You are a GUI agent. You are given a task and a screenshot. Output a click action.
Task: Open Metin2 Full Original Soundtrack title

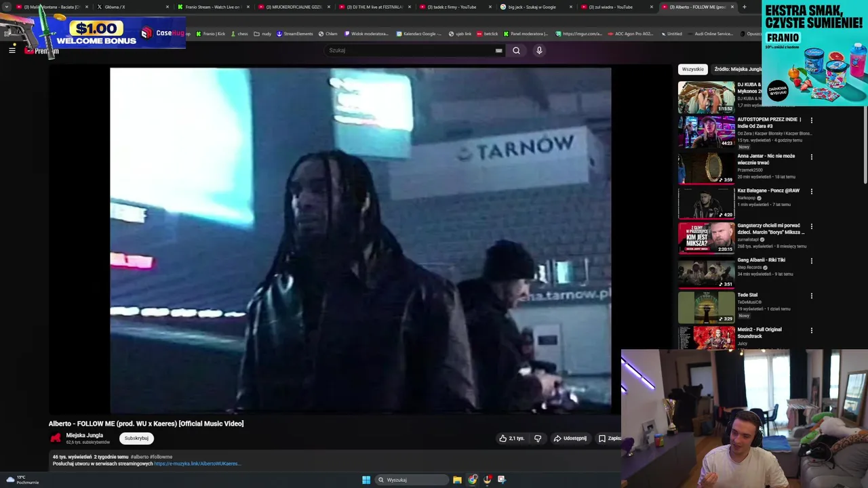pyautogui.click(x=759, y=333)
